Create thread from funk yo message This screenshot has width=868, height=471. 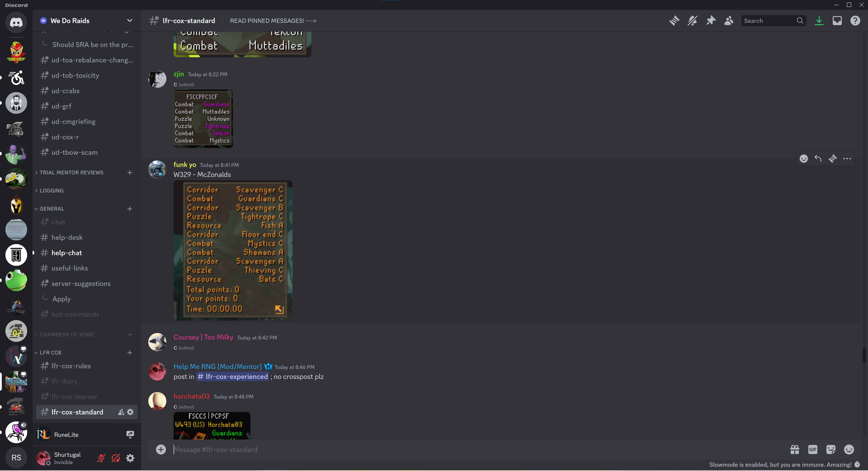(x=833, y=158)
